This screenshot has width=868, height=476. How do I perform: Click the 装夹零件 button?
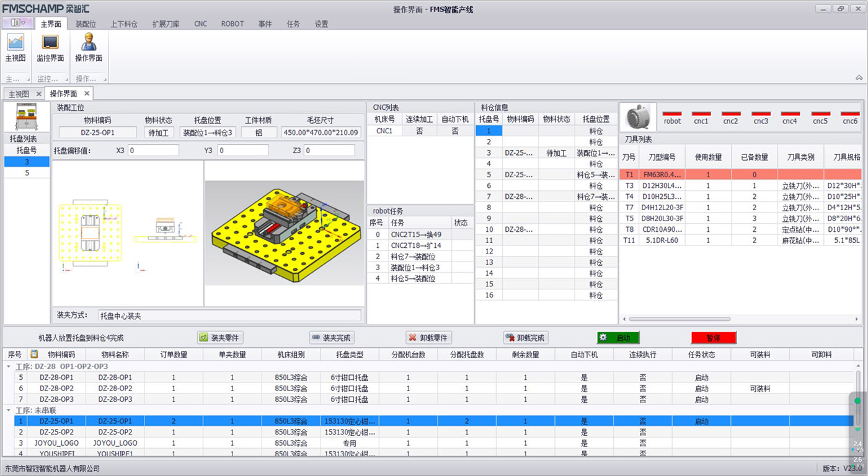pyautogui.click(x=219, y=338)
